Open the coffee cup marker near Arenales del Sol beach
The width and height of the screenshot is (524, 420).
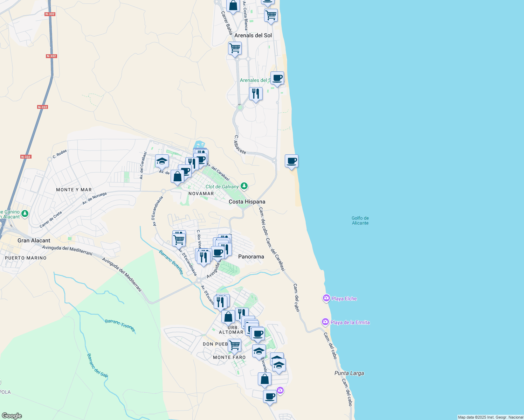tap(277, 78)
